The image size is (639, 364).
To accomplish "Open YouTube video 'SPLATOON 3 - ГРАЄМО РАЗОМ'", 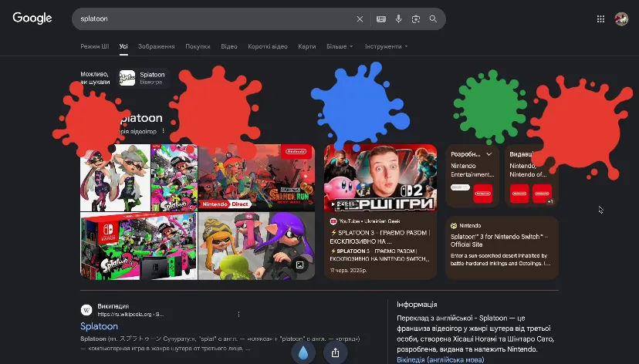I will (380, 237).
